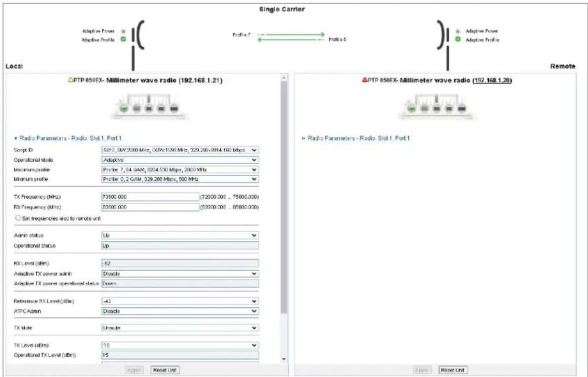Click the remote panel Apply button

pyautogui.click(x=422, y=370)
